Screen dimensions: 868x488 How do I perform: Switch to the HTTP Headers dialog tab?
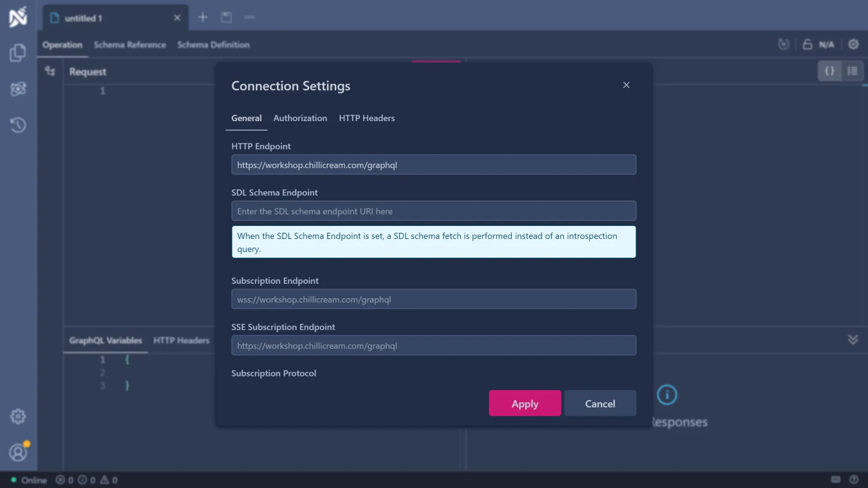point(367,118)
